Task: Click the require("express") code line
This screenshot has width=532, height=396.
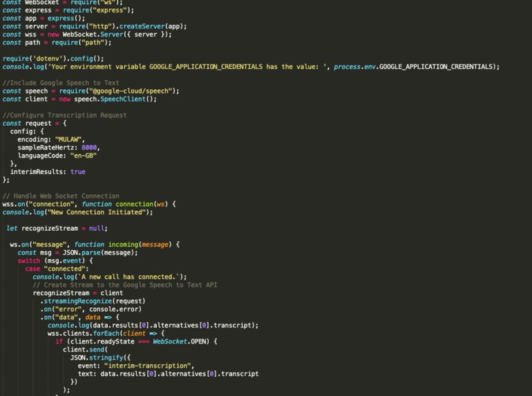Action: 68,10
